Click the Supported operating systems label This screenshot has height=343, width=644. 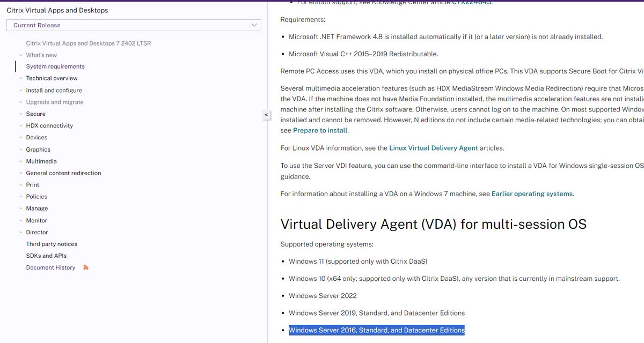[327, 244]
